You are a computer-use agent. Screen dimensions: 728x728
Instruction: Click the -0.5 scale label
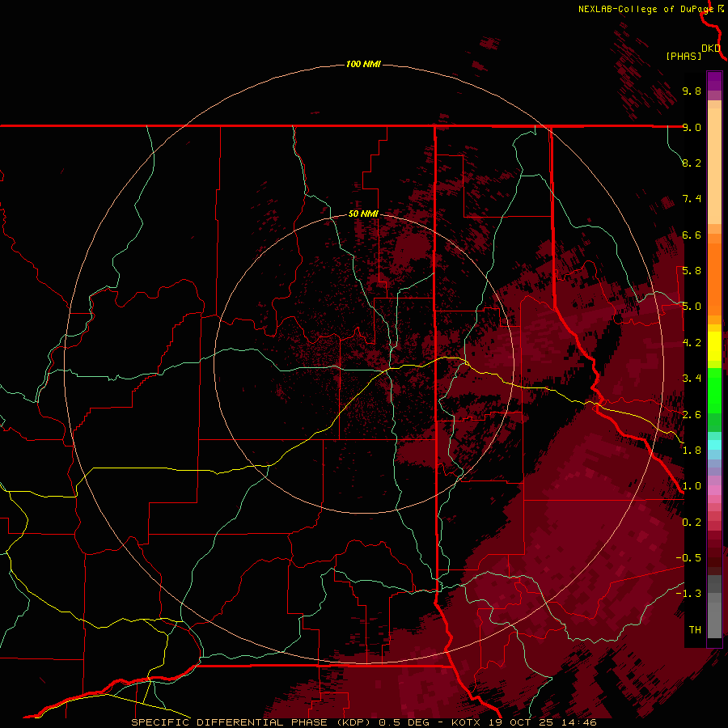(x=688, y=558)
